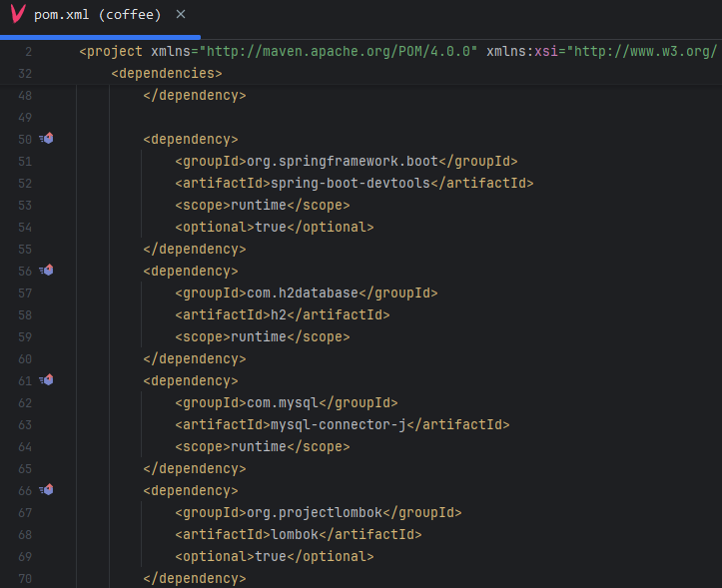Click line number 67 in gutter
Viewport: 722px width, 588px height.
tap(25, 512)
